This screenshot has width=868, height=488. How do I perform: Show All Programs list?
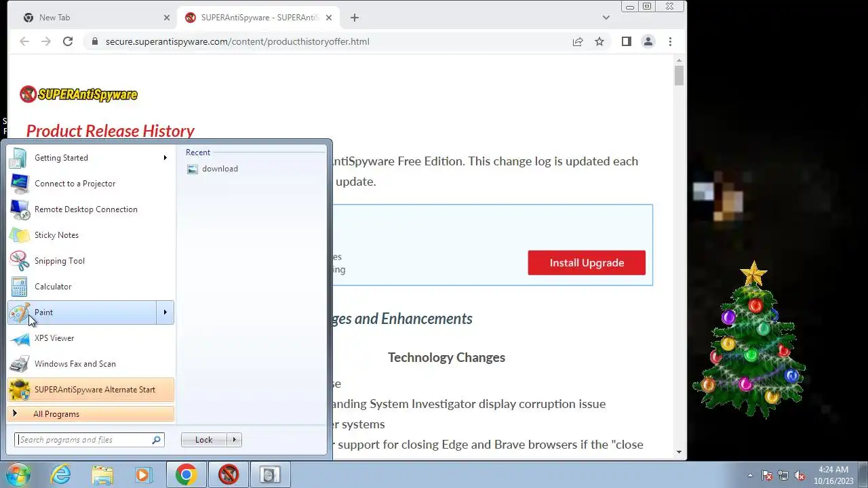pyautogui.click(x=91, y=414)
